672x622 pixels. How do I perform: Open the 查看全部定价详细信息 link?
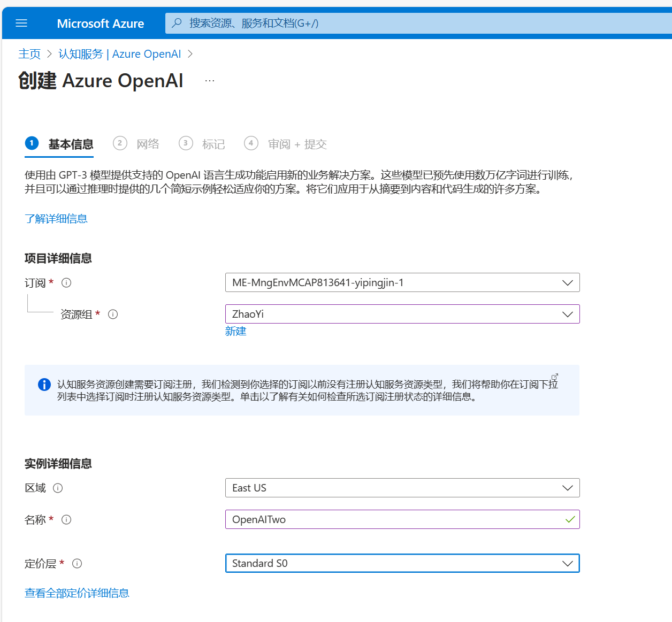(77, 593)
